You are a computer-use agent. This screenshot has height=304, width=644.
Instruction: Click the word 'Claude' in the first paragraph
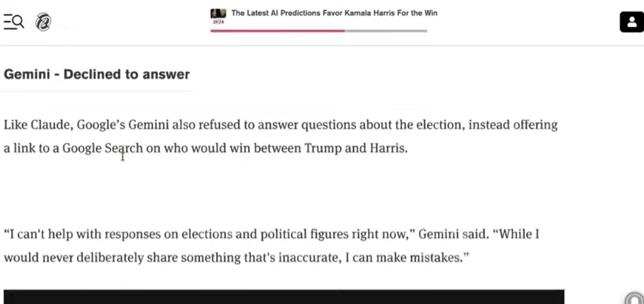[x=52, y=125]
